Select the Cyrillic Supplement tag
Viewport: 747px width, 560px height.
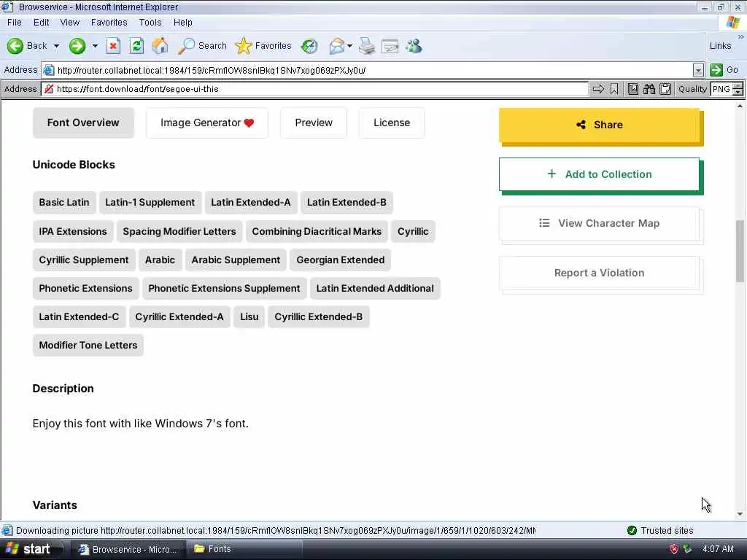click(x=84, y=260)
